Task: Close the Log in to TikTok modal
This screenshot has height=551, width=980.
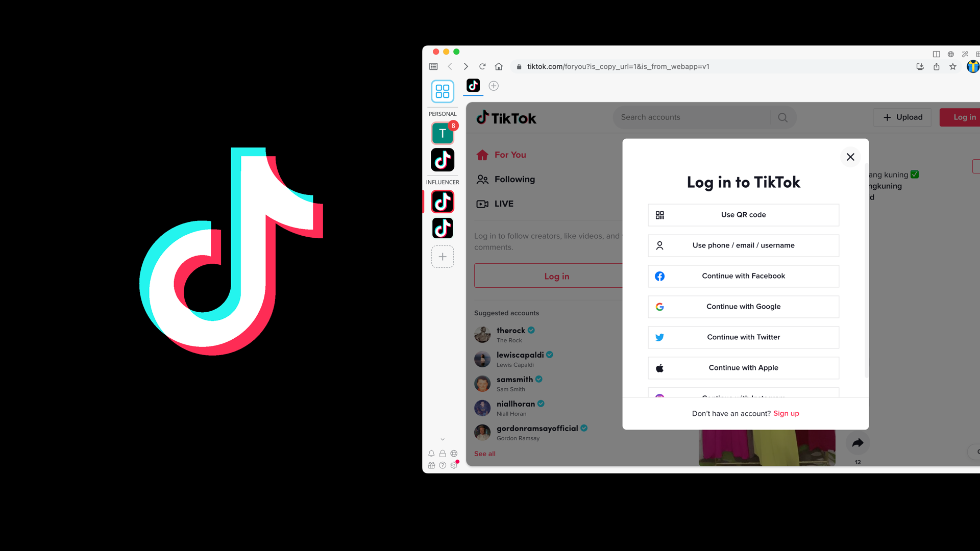Action: pyautogui.click(x=849, y=156)
